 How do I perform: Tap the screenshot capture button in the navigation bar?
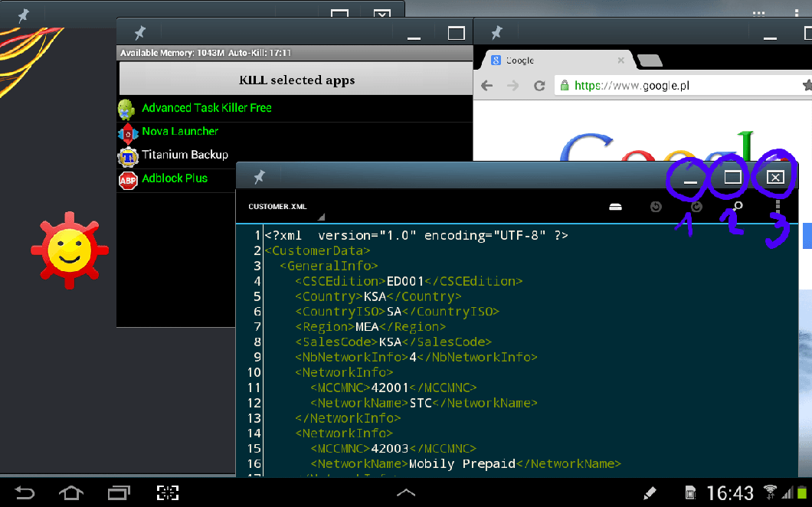pos(167,492)
